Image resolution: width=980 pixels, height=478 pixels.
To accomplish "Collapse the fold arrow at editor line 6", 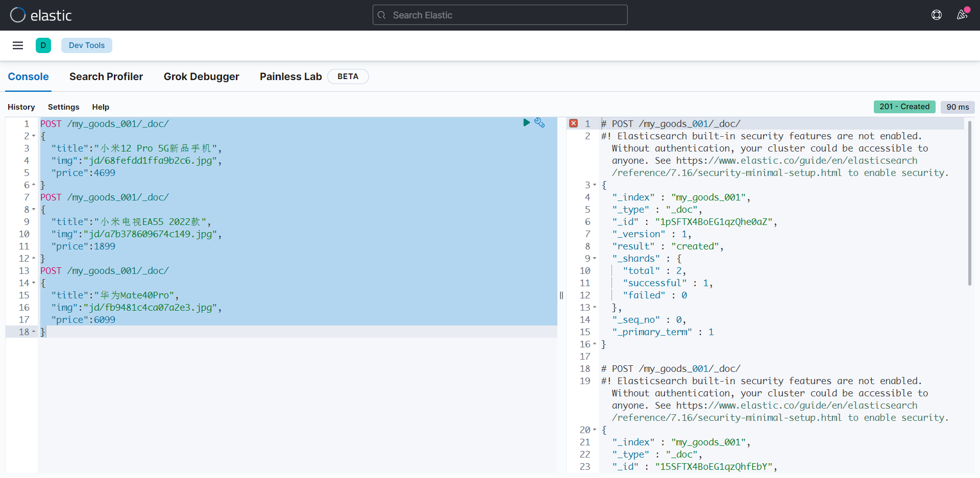I will click(34, 185).
